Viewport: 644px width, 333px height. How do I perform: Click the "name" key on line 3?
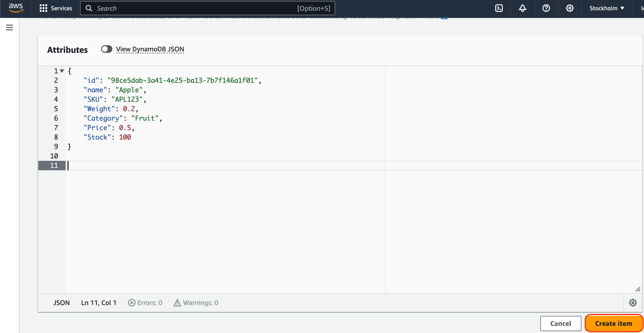tap(95, 90)
